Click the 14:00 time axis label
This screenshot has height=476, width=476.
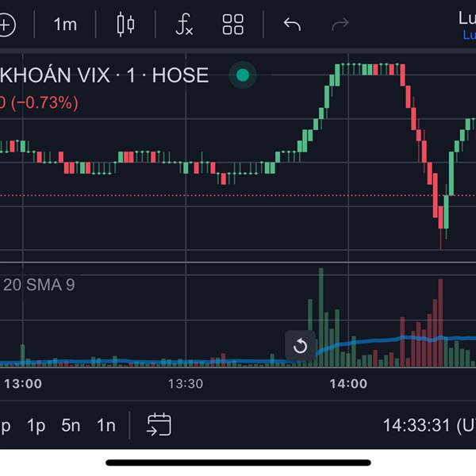pos(348,384)
